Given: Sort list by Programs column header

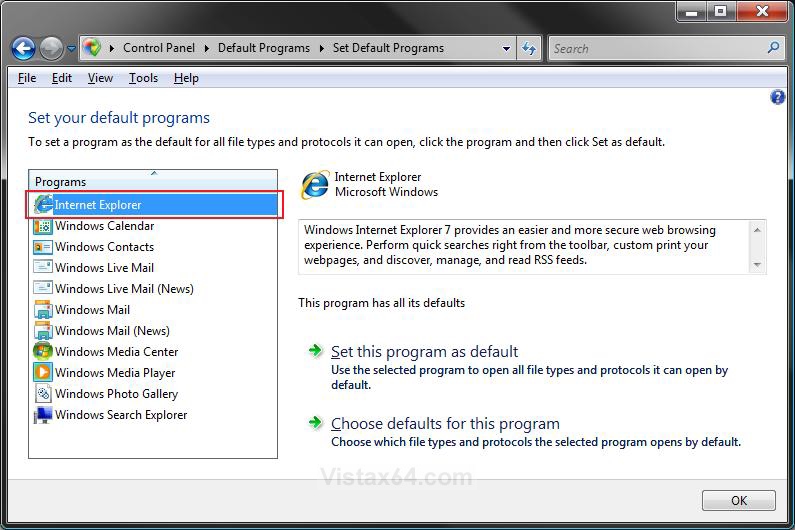Looking at the screenshot, I should coord(153,181).
